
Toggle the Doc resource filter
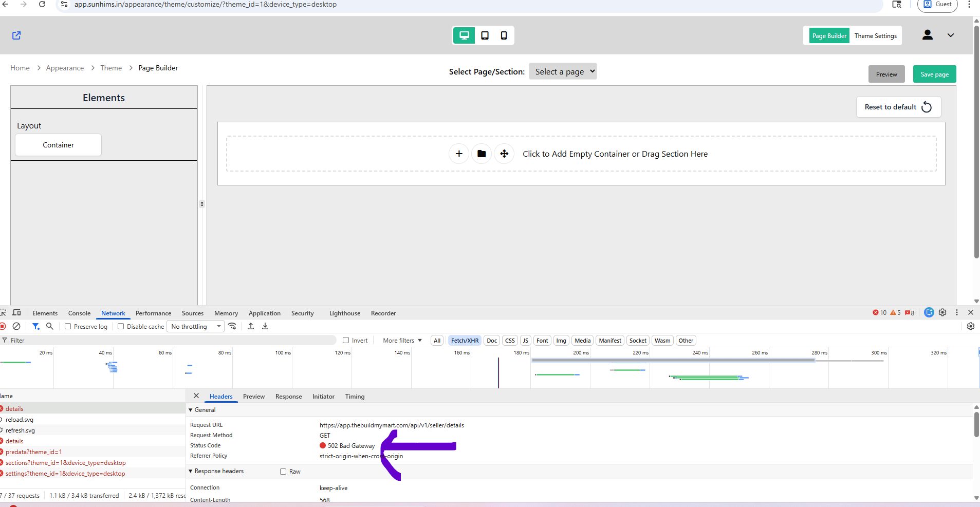coord(492,341)
